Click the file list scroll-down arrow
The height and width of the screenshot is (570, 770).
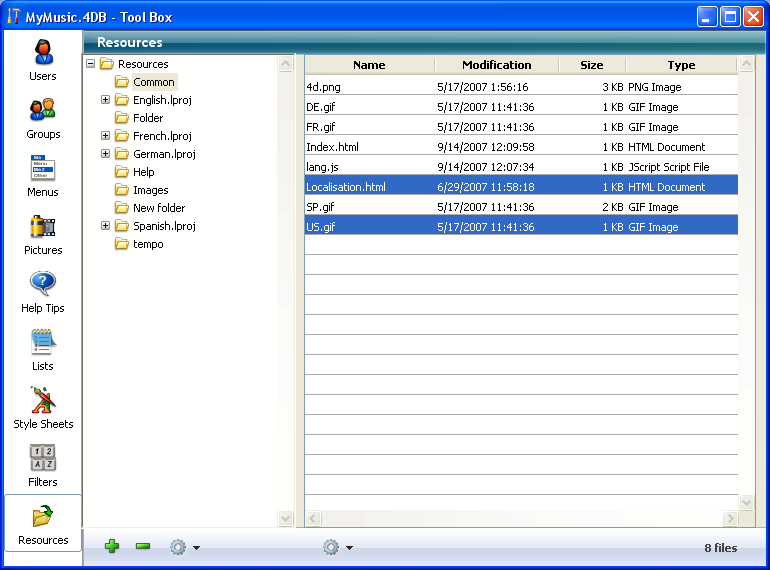pos(746,502)
